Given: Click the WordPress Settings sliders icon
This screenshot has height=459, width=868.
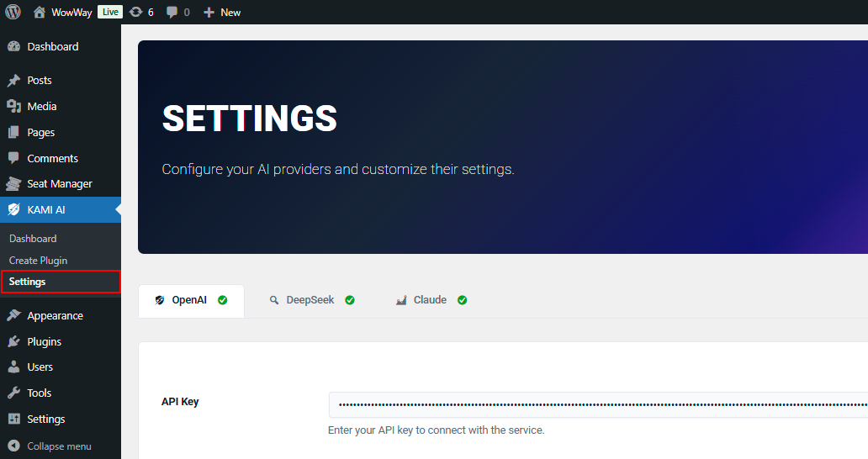Looking at the screenshot, I should (x=13, y=419).
